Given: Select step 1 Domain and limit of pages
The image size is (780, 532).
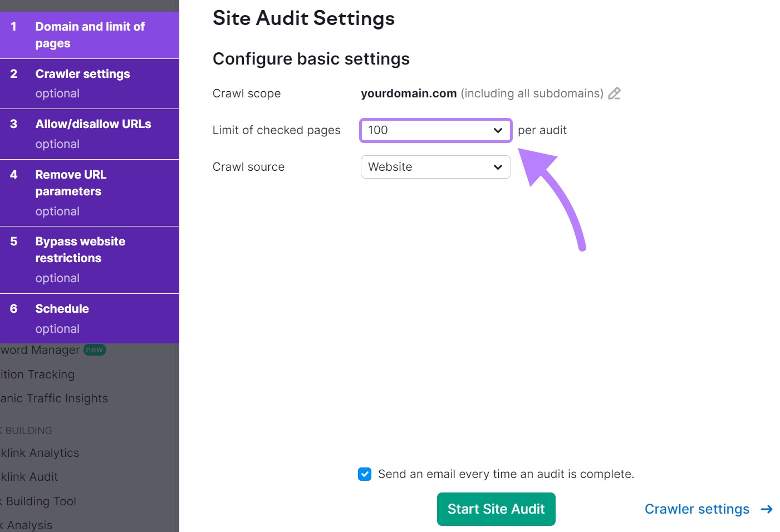Looking at the screenshot, I should pos(90,35).
